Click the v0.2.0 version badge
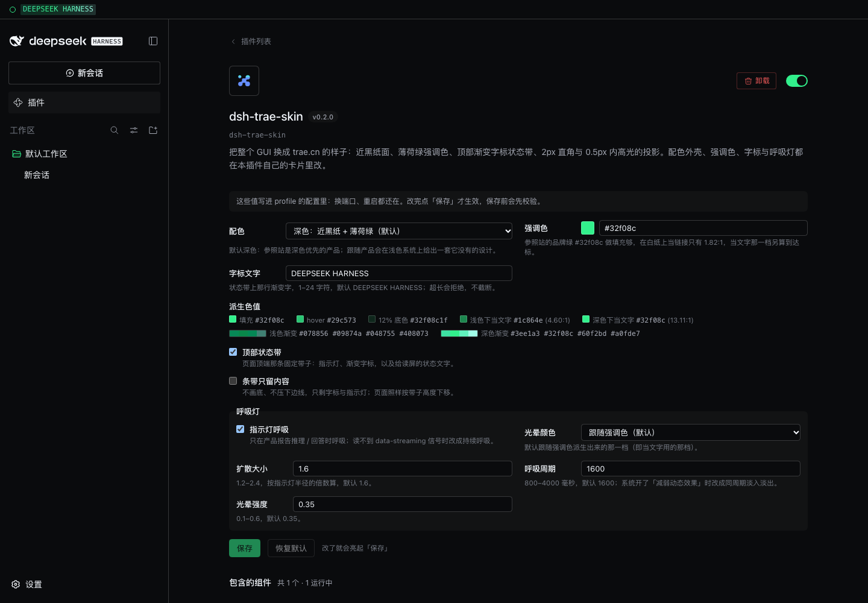868x603 pixels. pos(323,117)
